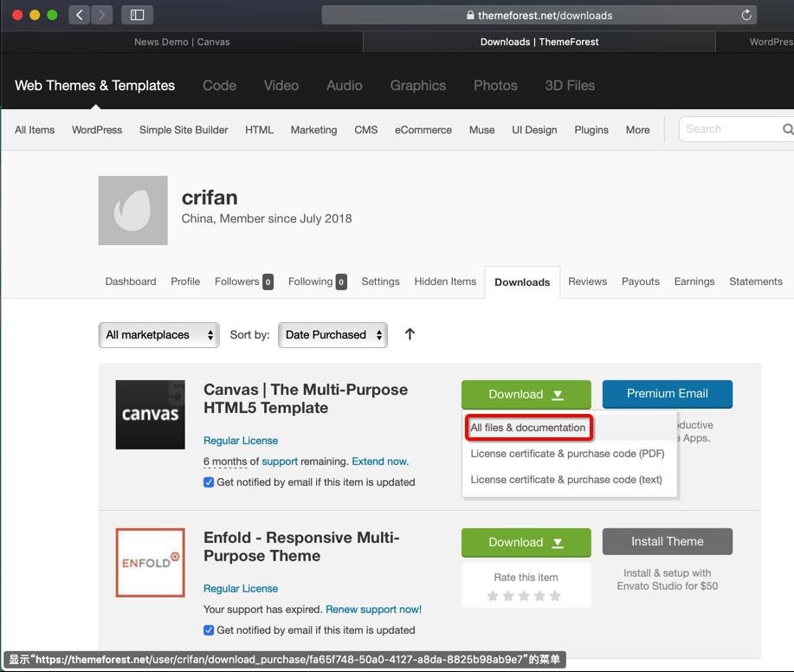Uncheck Enfold email update notification
794x672 pixels.
209,630
